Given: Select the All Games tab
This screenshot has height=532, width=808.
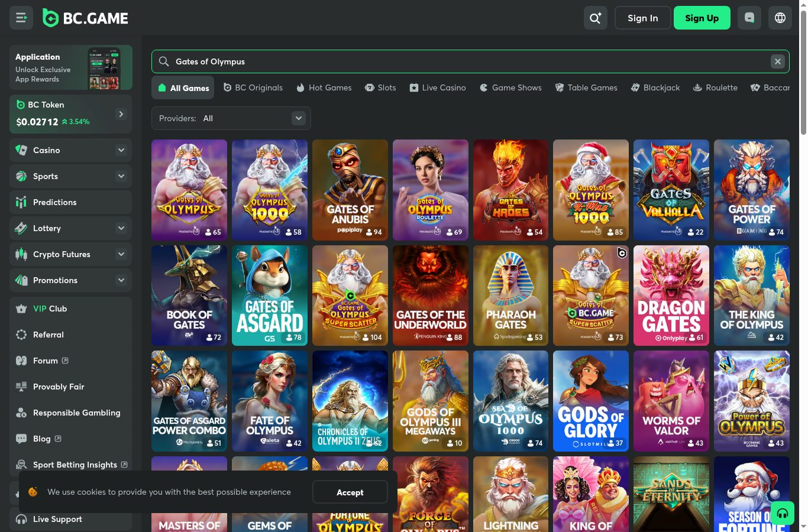Looking at the screenshot, I should (x=184, y=88).
